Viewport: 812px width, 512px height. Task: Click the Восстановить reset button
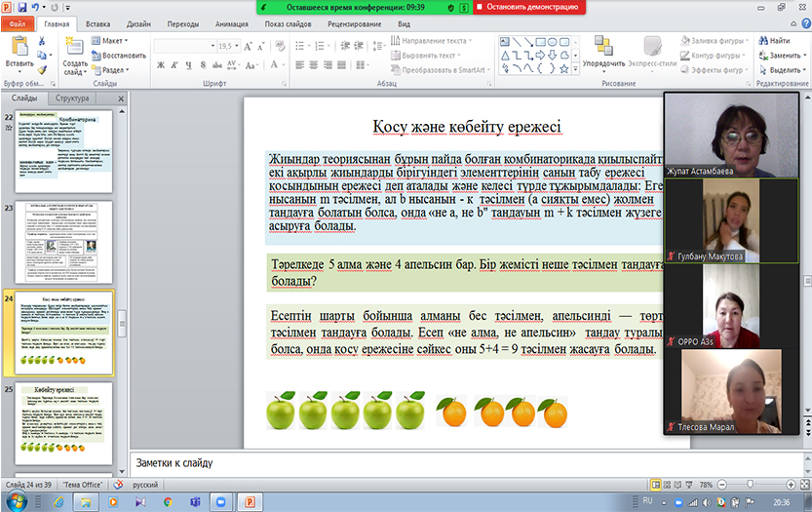point(120,56)
